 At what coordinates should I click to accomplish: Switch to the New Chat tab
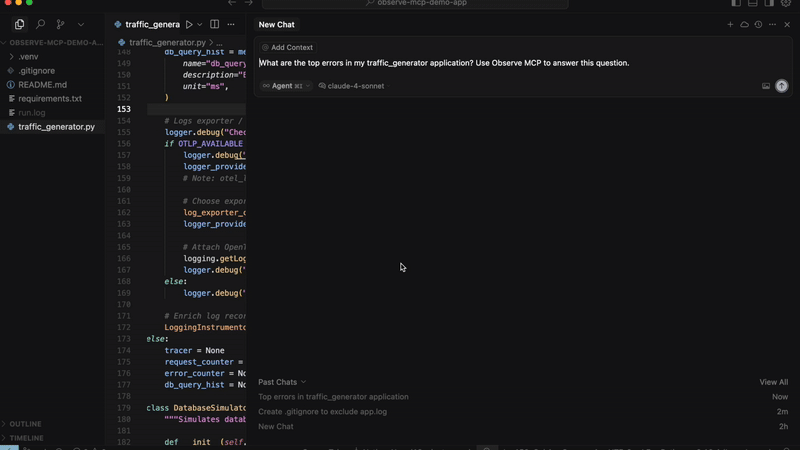click(276, 24)
